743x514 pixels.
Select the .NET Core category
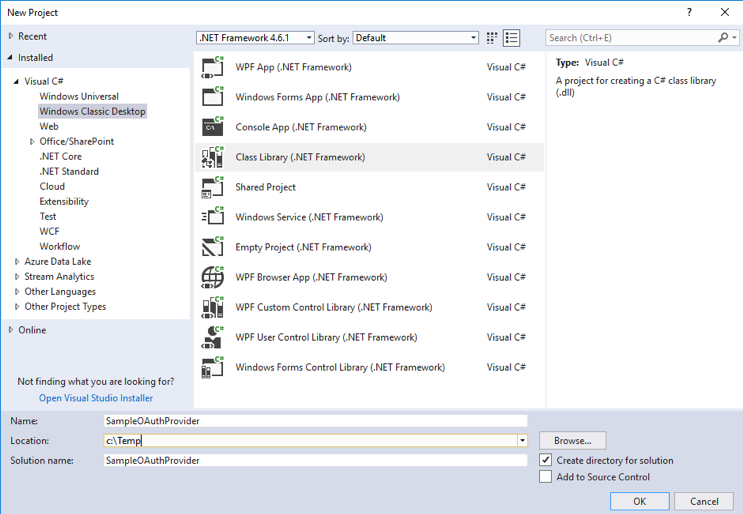[x=61, y=156]
